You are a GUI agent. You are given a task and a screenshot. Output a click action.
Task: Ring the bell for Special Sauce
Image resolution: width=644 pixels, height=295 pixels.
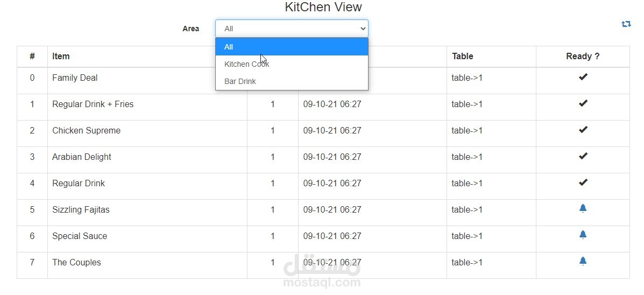click(x=583, y=235)
